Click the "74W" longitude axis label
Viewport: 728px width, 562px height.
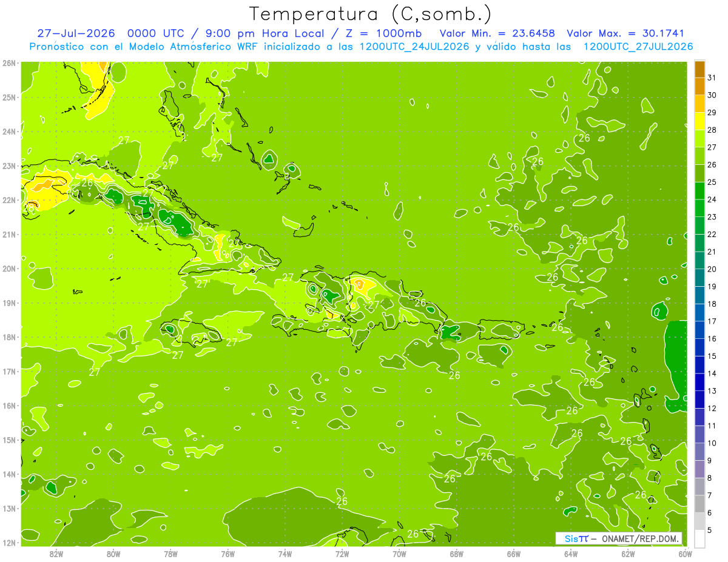pos(285,554)
